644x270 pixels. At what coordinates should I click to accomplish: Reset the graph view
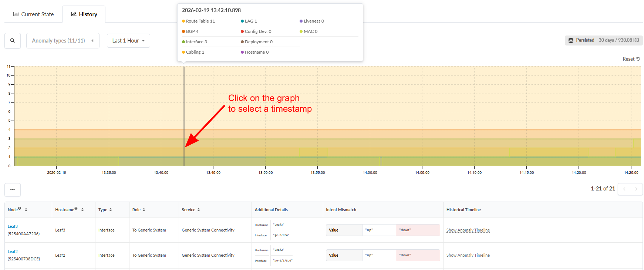631,59
